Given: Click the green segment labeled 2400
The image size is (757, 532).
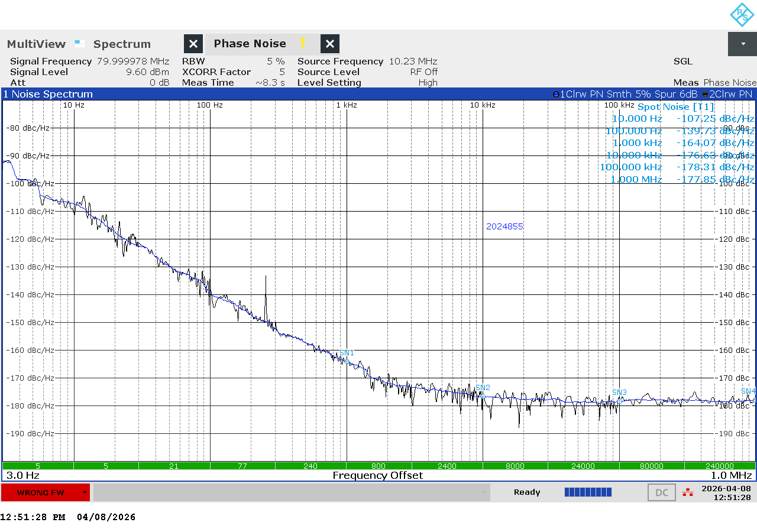Looking at the screenshot, I should (447, 466).
